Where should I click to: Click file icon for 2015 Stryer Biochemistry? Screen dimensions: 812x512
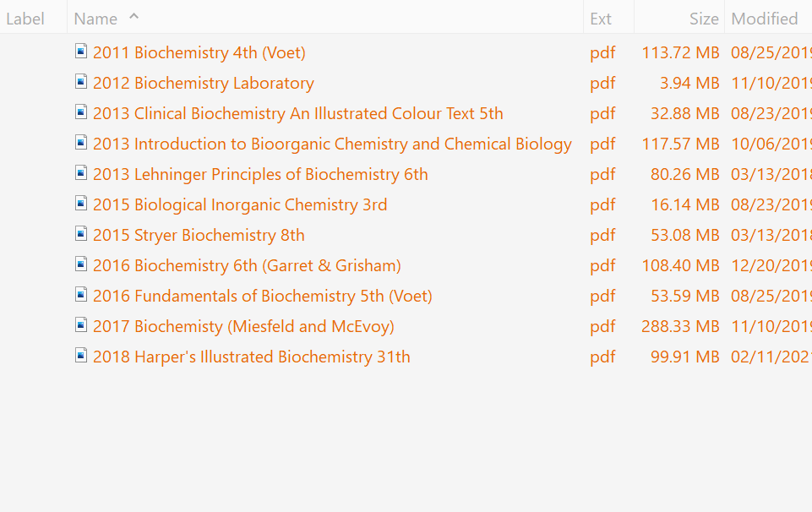pos(81,234)
